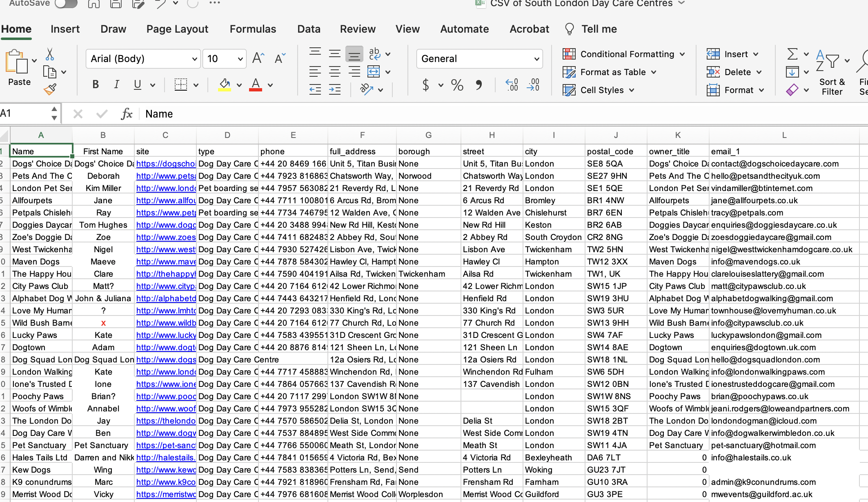The image size is (868, 502).
Task: Click the AutoSum sigma icon
Action: (792, 54)
